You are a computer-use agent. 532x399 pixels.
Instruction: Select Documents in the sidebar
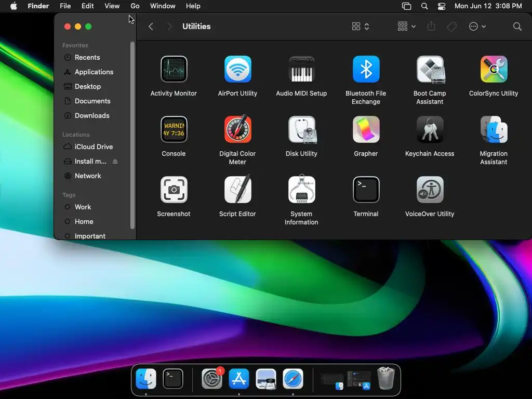92,101
